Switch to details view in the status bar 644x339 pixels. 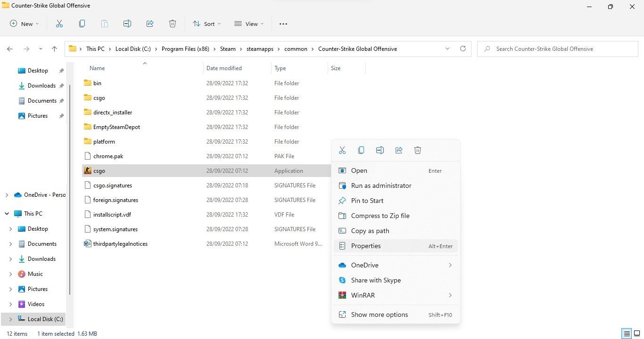[627, 334]
